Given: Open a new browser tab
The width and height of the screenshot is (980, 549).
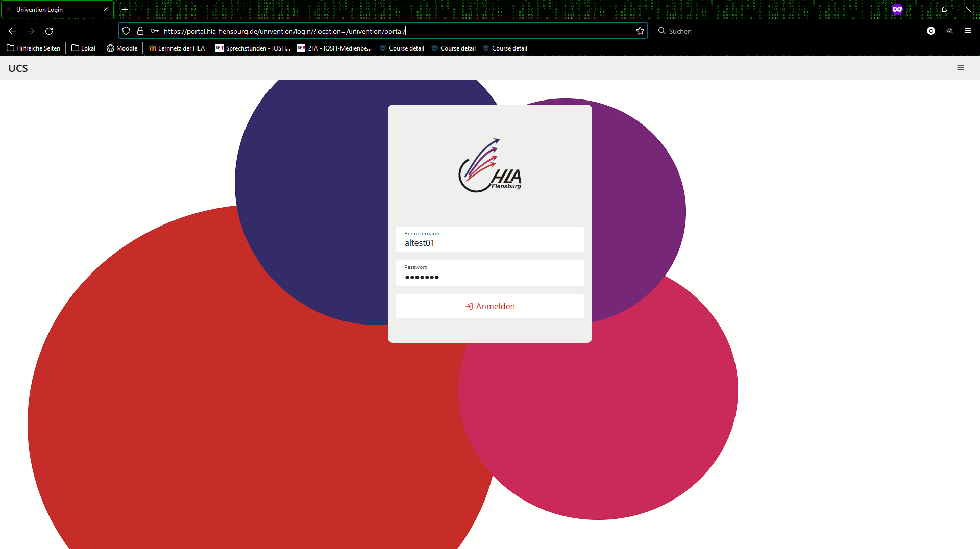Looking at the screenshot, I should 125,9.
